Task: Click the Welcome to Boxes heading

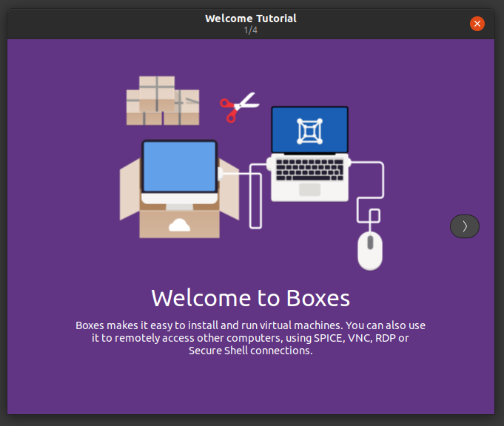Action: click(250, 298)
